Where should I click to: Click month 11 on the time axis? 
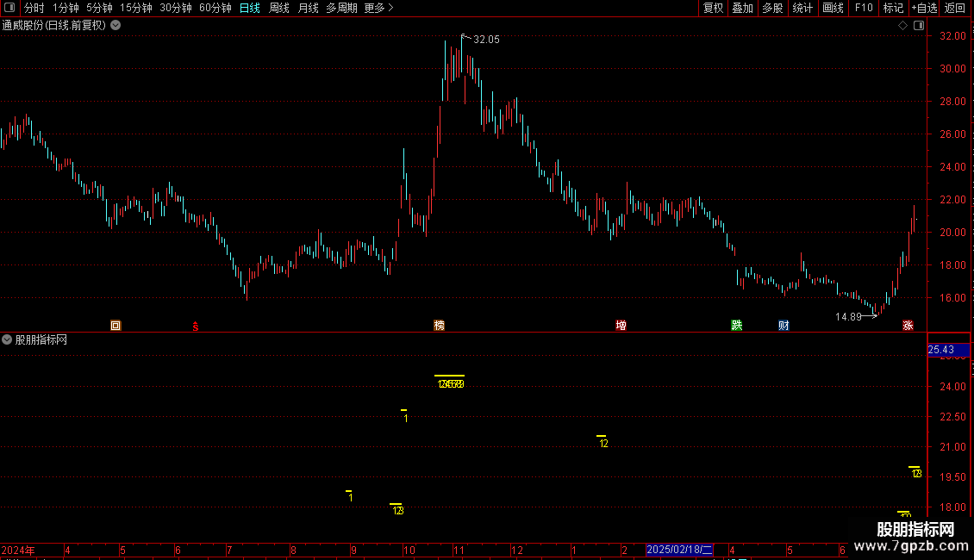pos(459,550)
